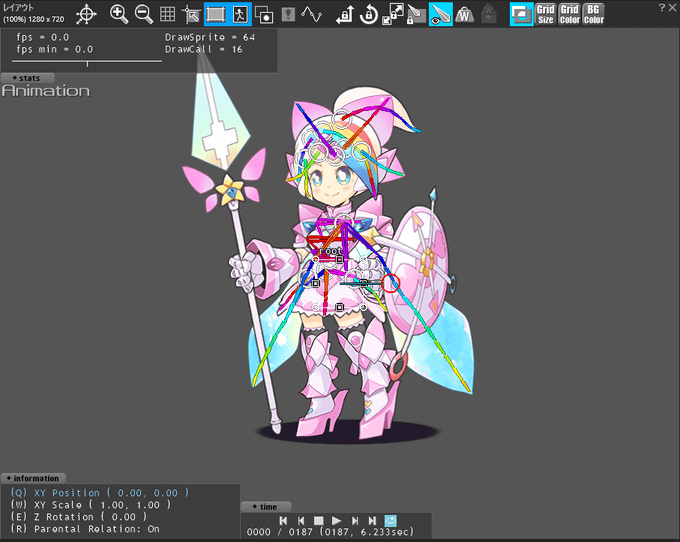Click the DrawCall = 16 stat
Image resolution: width=680 pixels, height=542 pixels.
click(x=204, y=49)
